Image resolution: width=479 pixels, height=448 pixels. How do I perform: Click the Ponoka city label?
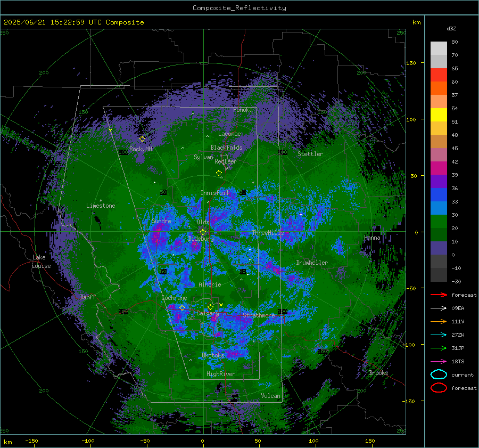[x=243, y=110]
